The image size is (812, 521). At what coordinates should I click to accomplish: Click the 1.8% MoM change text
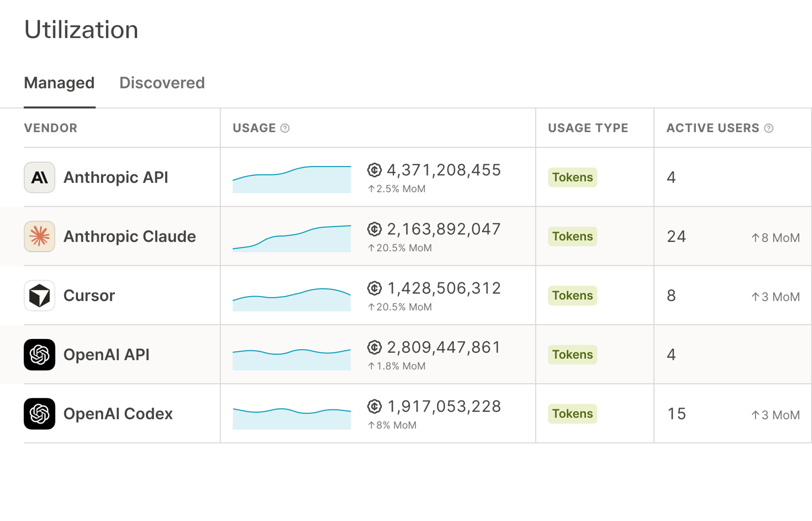[397, 366]
